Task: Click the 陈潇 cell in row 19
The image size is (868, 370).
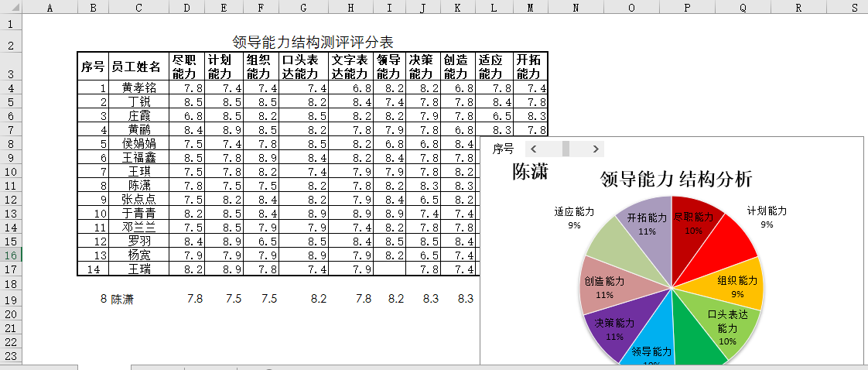Action: click(x=122, y=300)
